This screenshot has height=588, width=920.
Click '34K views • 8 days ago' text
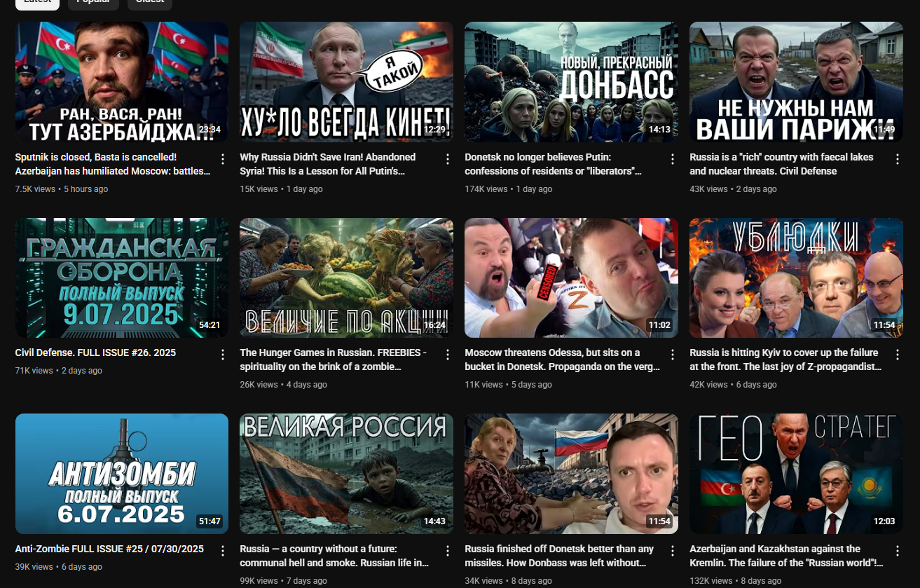[x=508, y=581]
